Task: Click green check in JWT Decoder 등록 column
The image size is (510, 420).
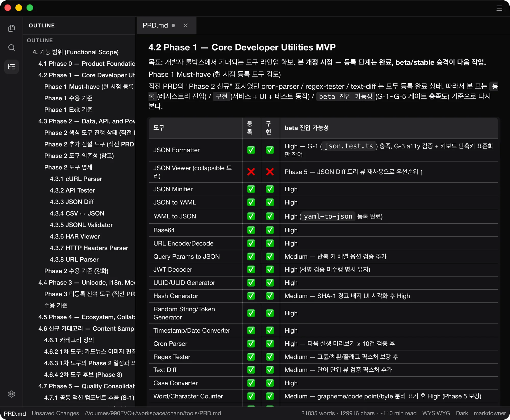Action: (x=251, y=269)
